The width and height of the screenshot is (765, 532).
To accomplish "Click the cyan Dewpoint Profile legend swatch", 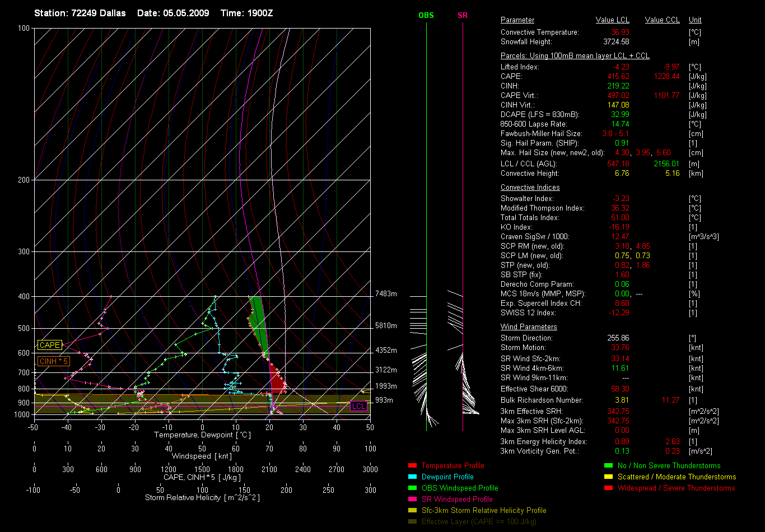I will coord(412,477).
